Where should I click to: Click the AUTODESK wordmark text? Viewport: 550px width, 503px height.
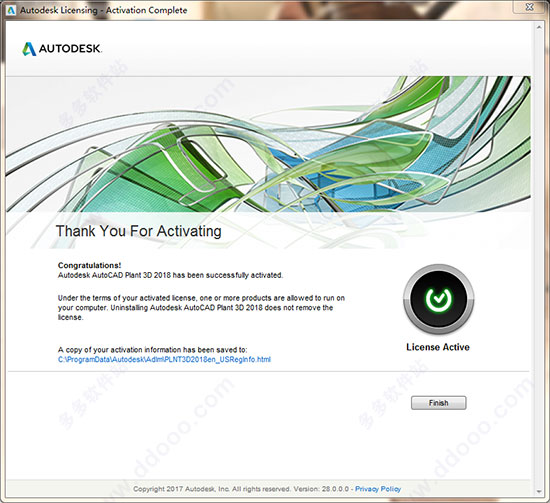click(x=70, y=48)
